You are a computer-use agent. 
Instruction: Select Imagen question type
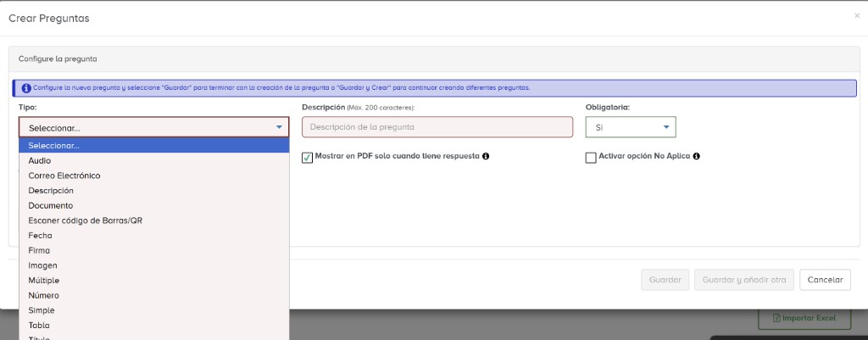point(154,265)
